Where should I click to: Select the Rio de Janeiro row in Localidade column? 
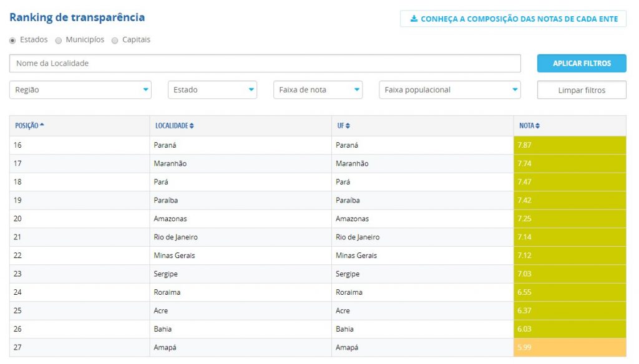pos(176,237)
